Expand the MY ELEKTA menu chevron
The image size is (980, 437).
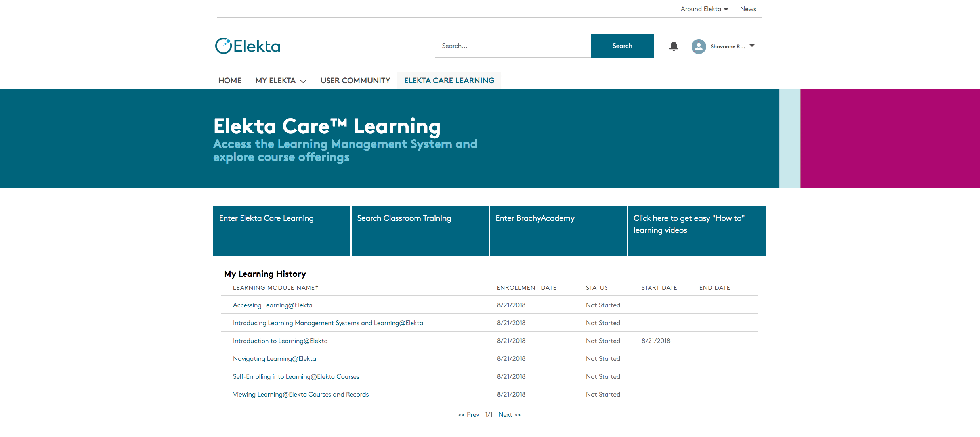point(303,81)
